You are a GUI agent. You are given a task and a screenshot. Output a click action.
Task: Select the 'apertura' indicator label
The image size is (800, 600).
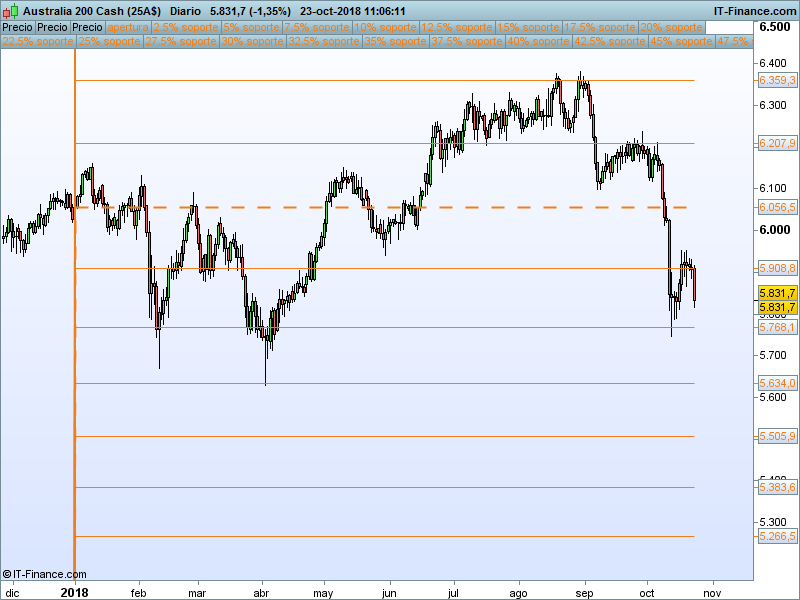[x=128, y=28]
